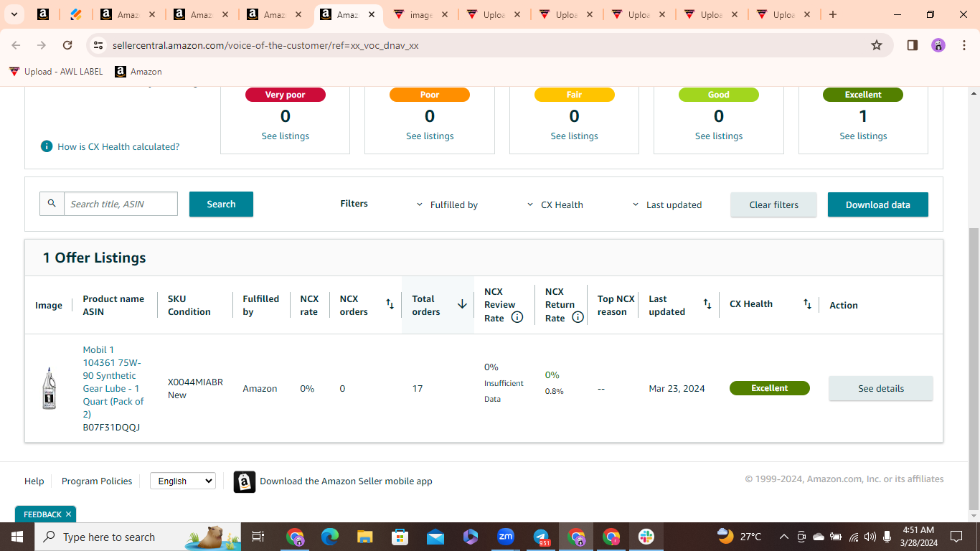Image resolution: width=980 pixels, height=551 pixels.
Task: Click the Amazon Seller mobile app icon
Action: point(245,481)
